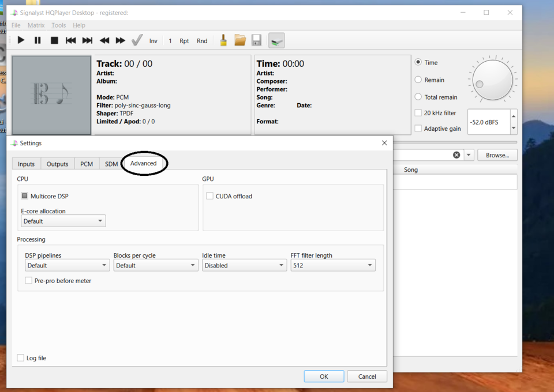
Task: Stop playback with the square icon
Action: (x=54, y=40)
